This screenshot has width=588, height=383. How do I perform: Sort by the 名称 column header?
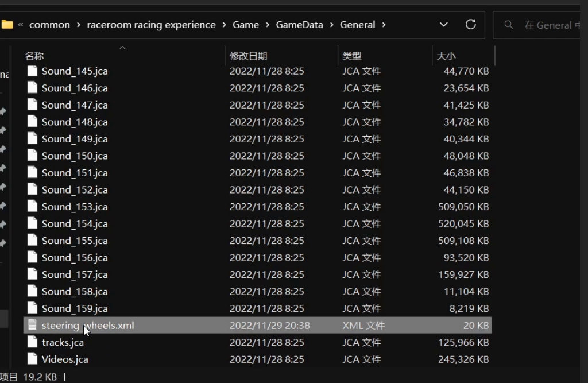coord(34,56)
